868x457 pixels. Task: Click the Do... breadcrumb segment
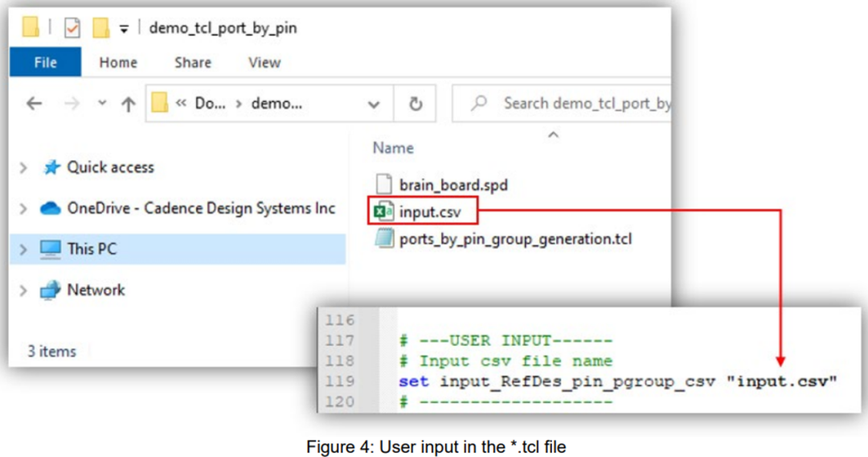point(210,104)
